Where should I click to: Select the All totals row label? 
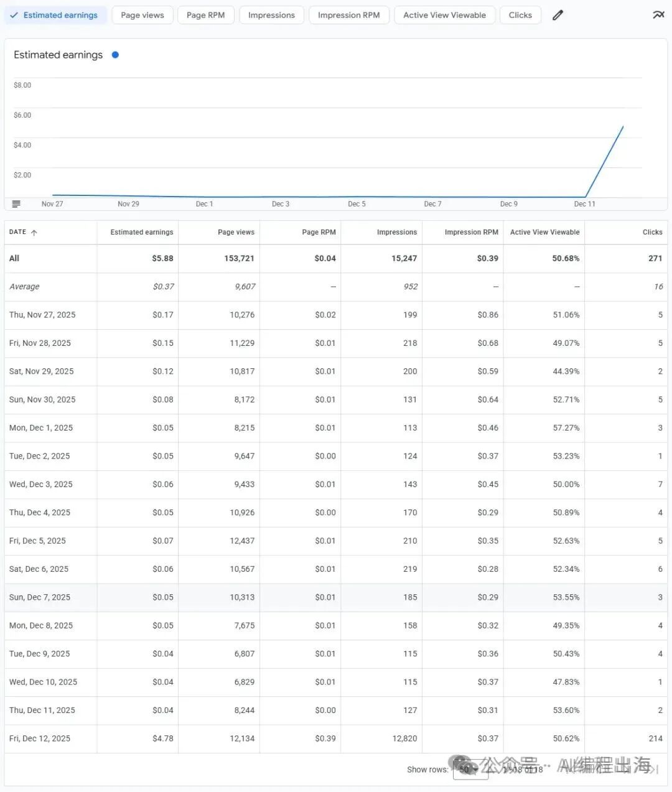[x=14, y=258]
